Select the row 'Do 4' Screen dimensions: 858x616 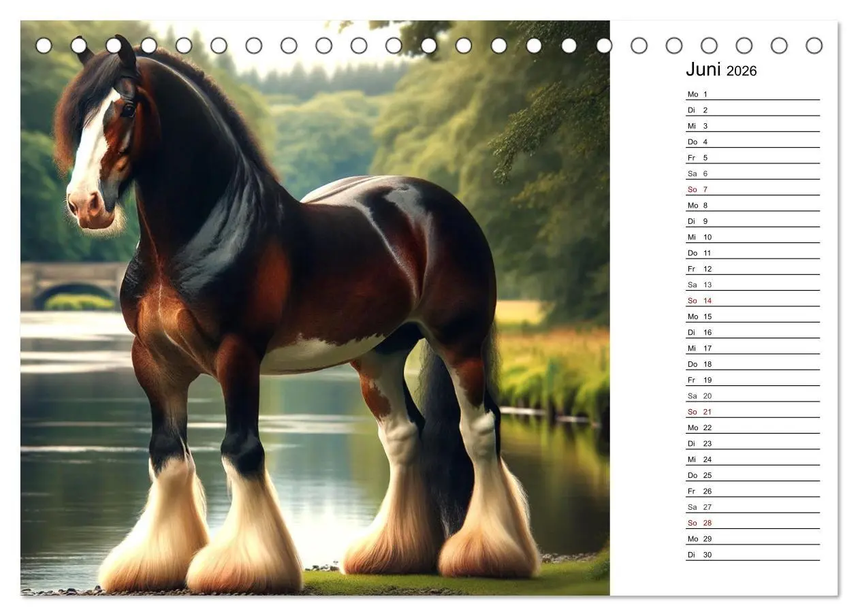(x=752, y=142)
